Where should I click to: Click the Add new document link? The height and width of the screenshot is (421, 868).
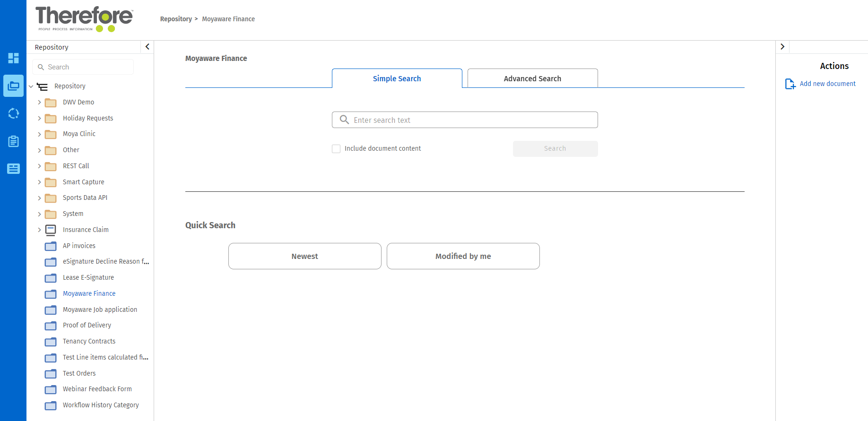[828, 84]
